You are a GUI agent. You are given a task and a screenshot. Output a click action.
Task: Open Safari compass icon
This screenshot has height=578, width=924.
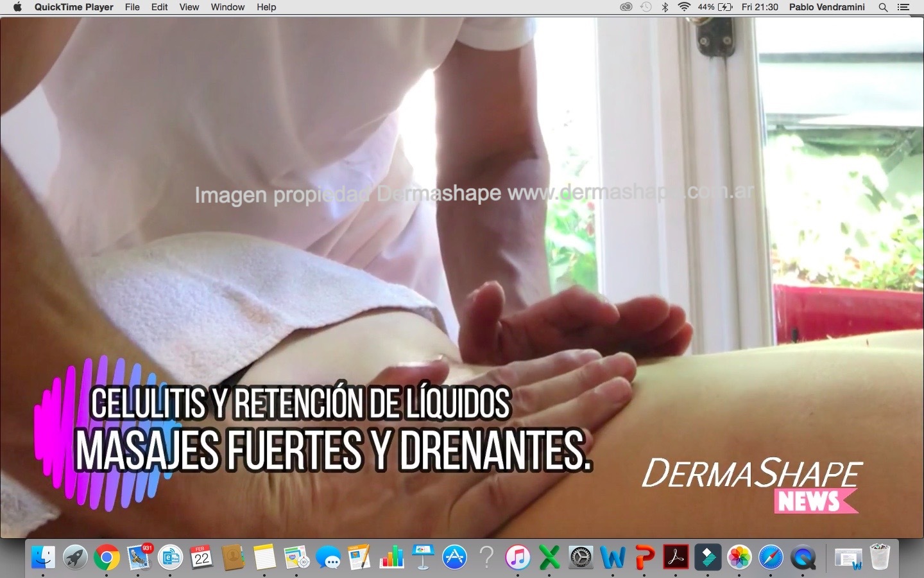click(771, 557)
